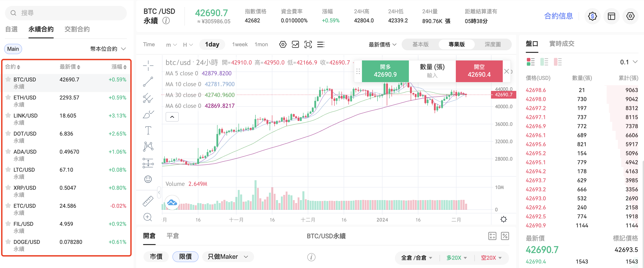The image size is (644, 268).
Task: Click the green 開多 buy button
Action: tap(385, 71)
